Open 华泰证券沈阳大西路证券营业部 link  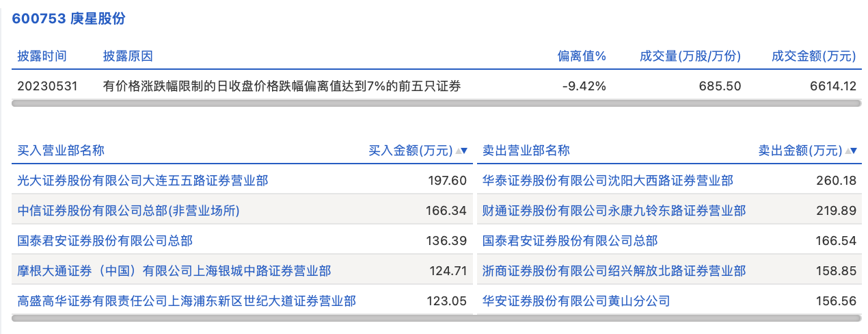608,181
